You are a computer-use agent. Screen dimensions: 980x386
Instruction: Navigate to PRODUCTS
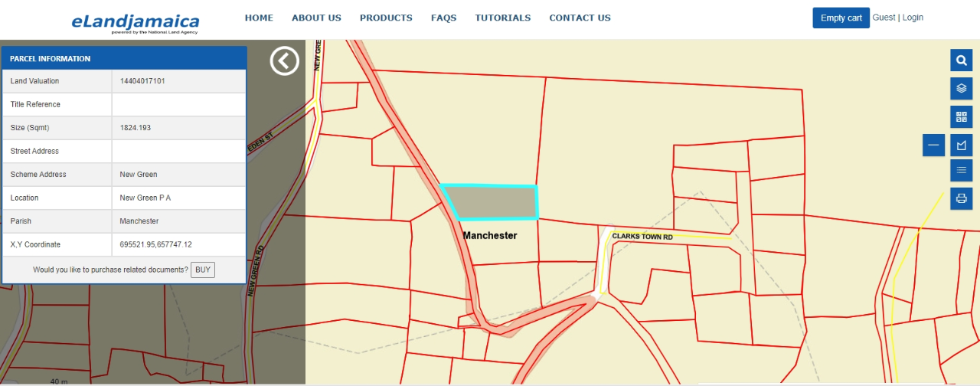(386, 18)
